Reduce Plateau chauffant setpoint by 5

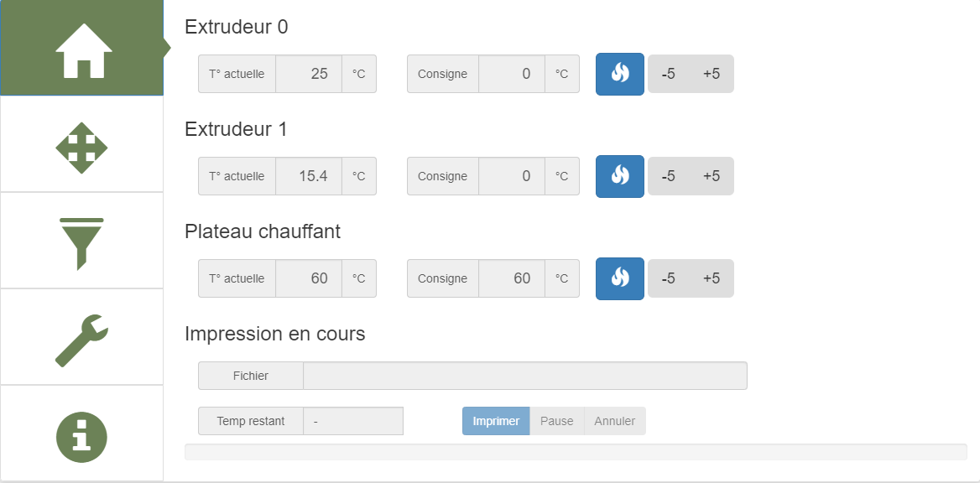[x=669, y=278]
